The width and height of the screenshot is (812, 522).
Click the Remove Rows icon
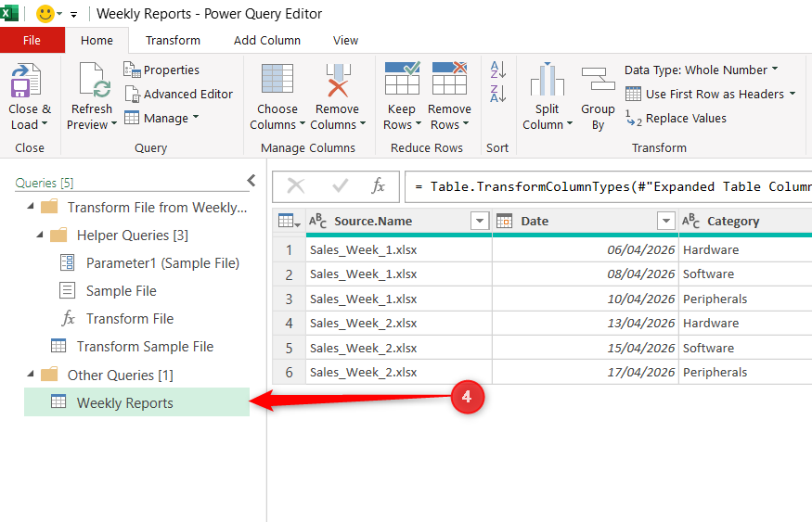449,78
